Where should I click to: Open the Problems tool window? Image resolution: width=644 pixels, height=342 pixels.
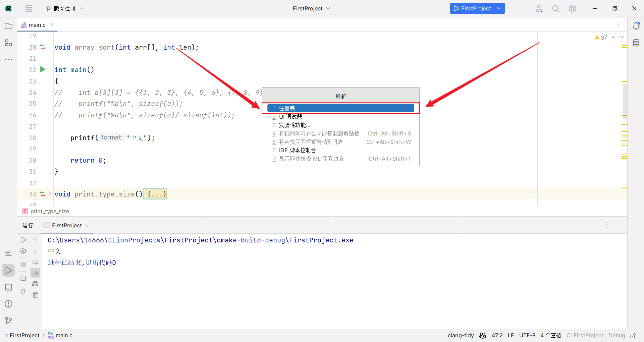[x=8, y=304]
